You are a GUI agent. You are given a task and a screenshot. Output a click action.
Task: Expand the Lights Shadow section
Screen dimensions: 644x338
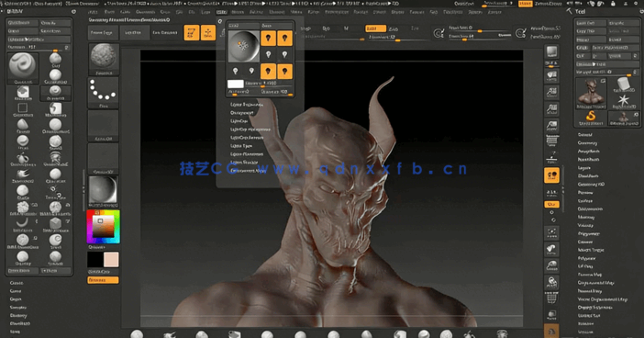[244, 162]
